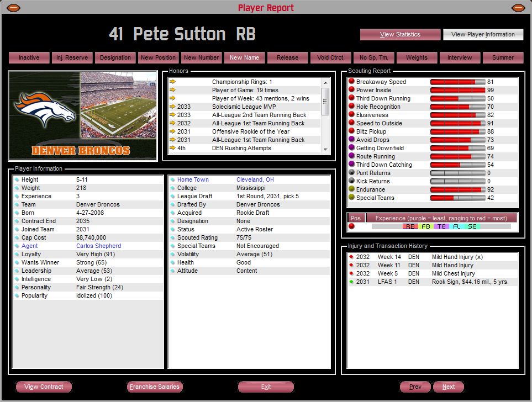The height and width of the screenshot is (402, 532).
Task: Click the red diamond beside the Week 14 hand injury
Action: [351, 257]
